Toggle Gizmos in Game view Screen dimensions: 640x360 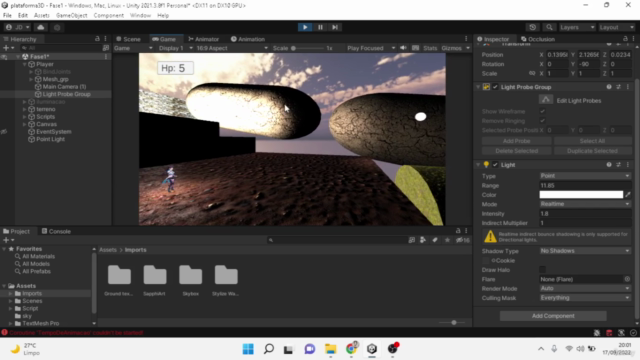click(451, 48)
